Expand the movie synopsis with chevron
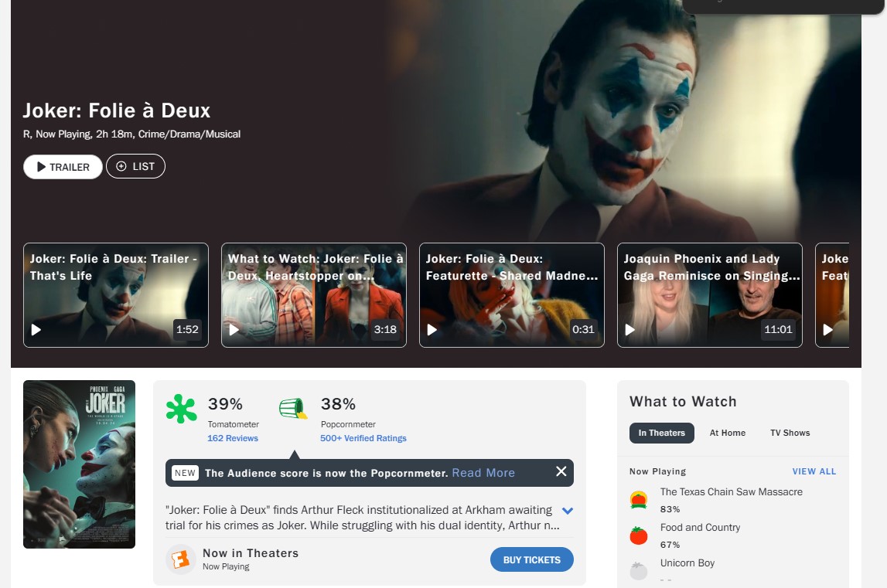 pos(568,511)
